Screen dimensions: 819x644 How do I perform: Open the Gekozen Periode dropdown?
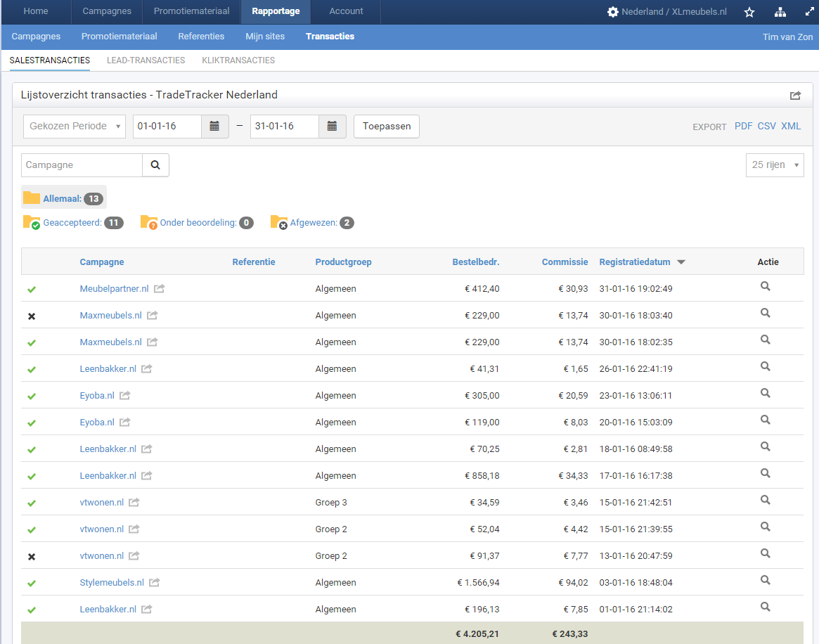pos(75,127)
